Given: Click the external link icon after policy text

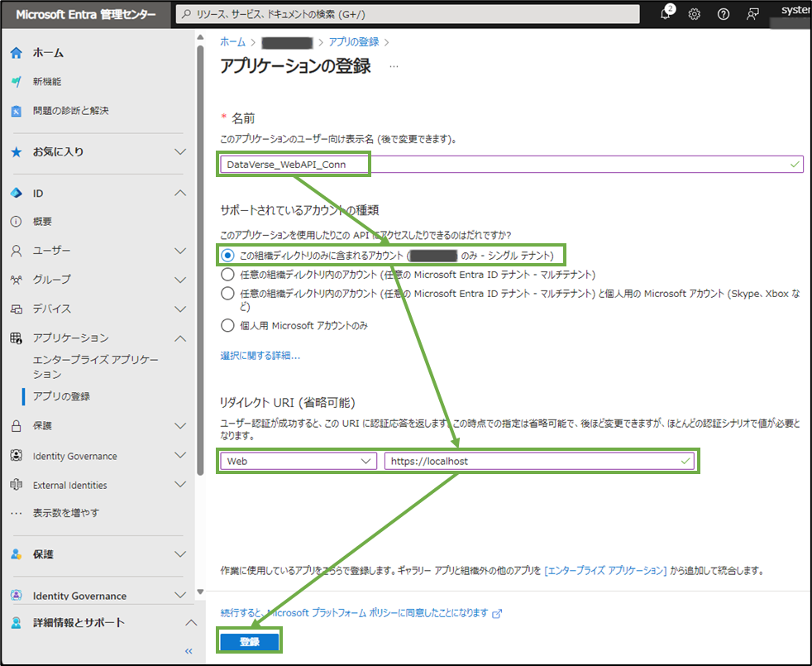Looking at the screenshot, I should pos(497,614).
